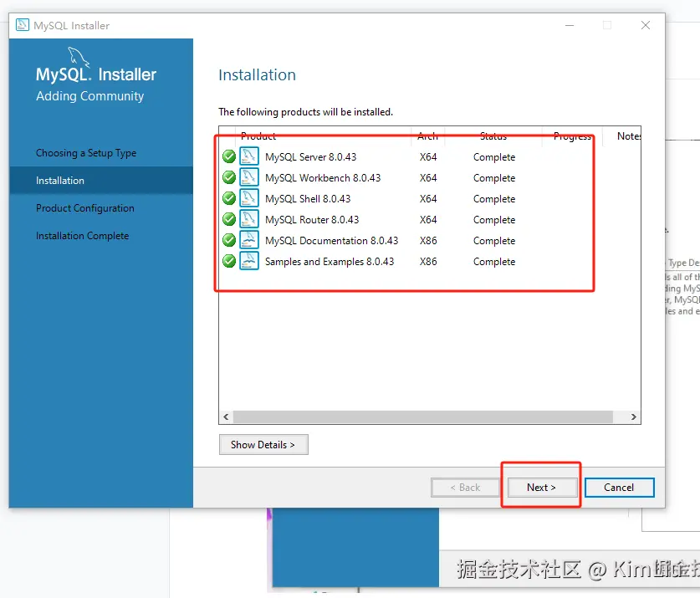This screenshot has width=700, height=598.
Task: Select the MySQL Server 8.0.43 row text
Action: [x=311, y=157]
